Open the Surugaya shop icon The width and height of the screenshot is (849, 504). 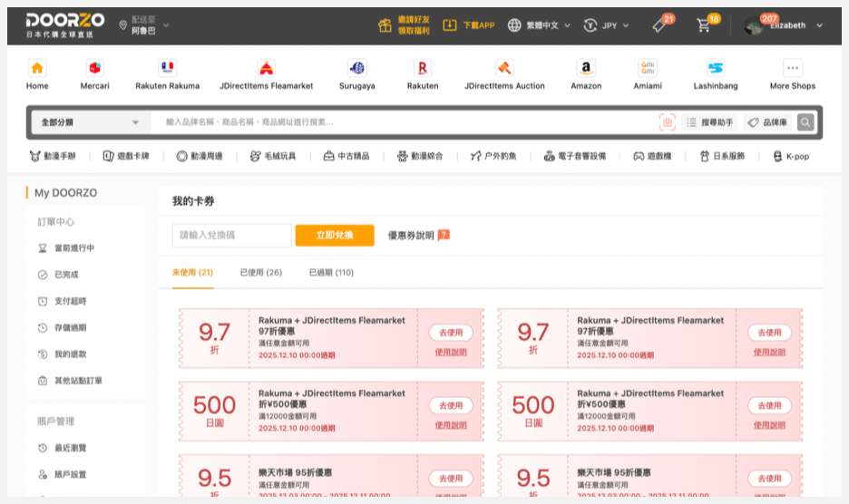pos(356,68)
